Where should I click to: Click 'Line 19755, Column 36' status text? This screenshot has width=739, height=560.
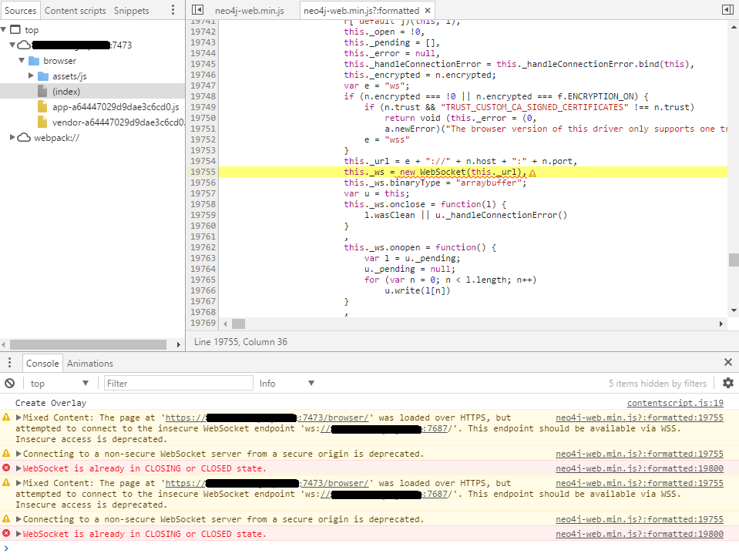point(240,342)
